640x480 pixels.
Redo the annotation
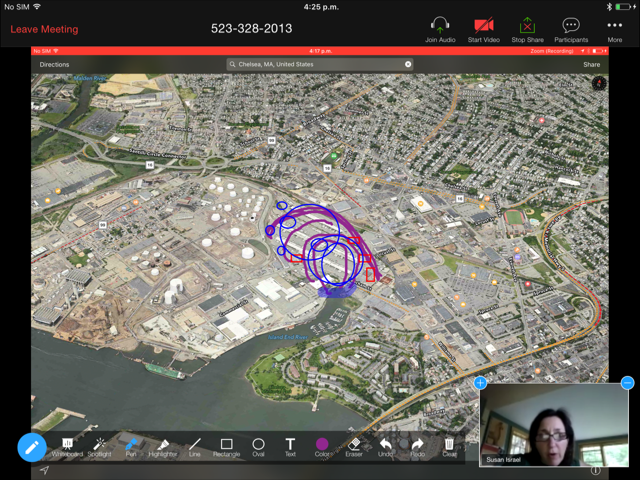[x=417, y=447]
